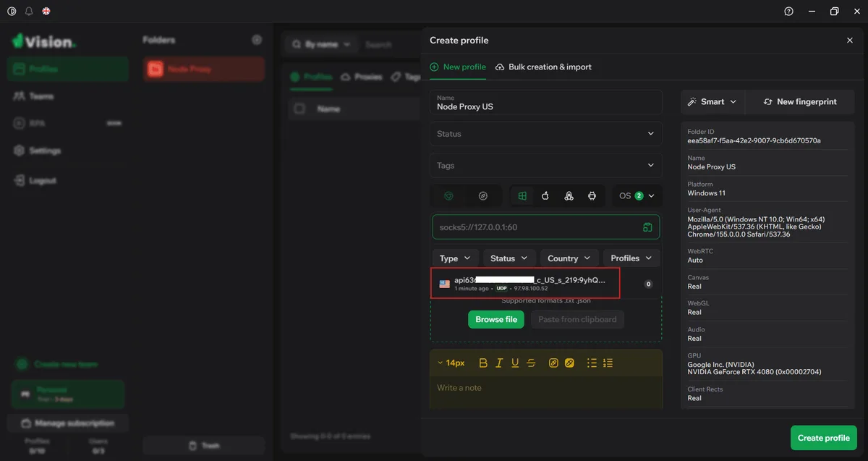Tick the select-all checkbox beside Name column

pos(299,109)
